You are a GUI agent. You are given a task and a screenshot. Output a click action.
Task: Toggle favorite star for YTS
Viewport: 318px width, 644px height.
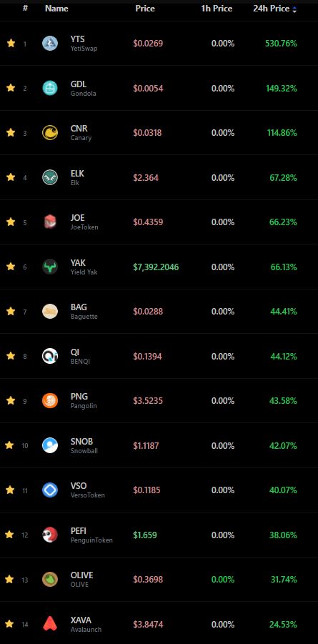click(11, 43)
